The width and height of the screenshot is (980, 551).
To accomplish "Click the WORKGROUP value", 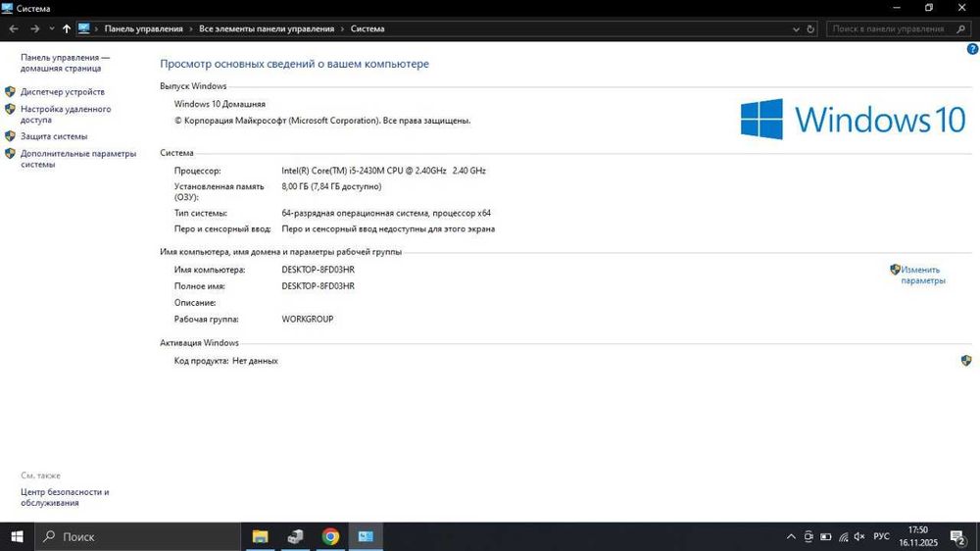I will tap(308, 319).
